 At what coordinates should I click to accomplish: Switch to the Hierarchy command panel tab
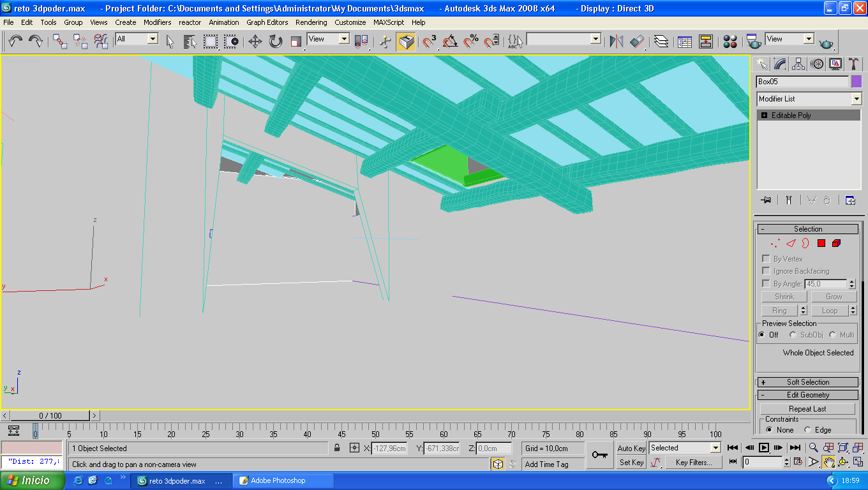[x=798, y=64]
